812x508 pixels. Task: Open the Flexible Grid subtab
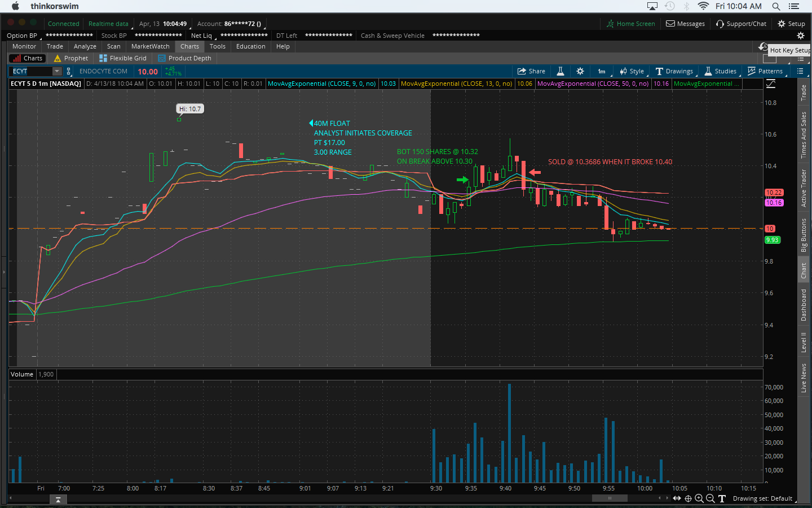(123, 58)
